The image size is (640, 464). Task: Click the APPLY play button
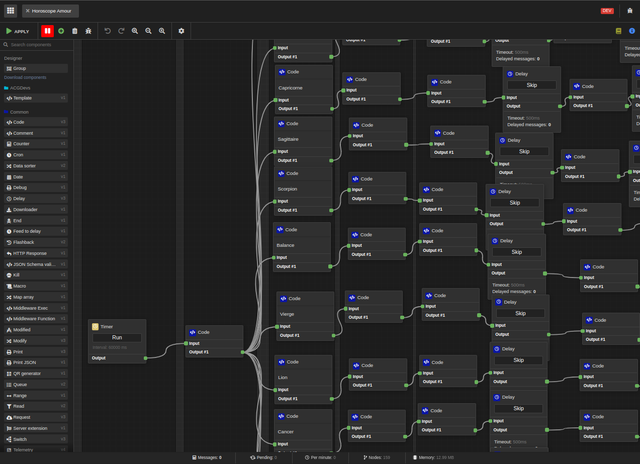click(18, 31)
